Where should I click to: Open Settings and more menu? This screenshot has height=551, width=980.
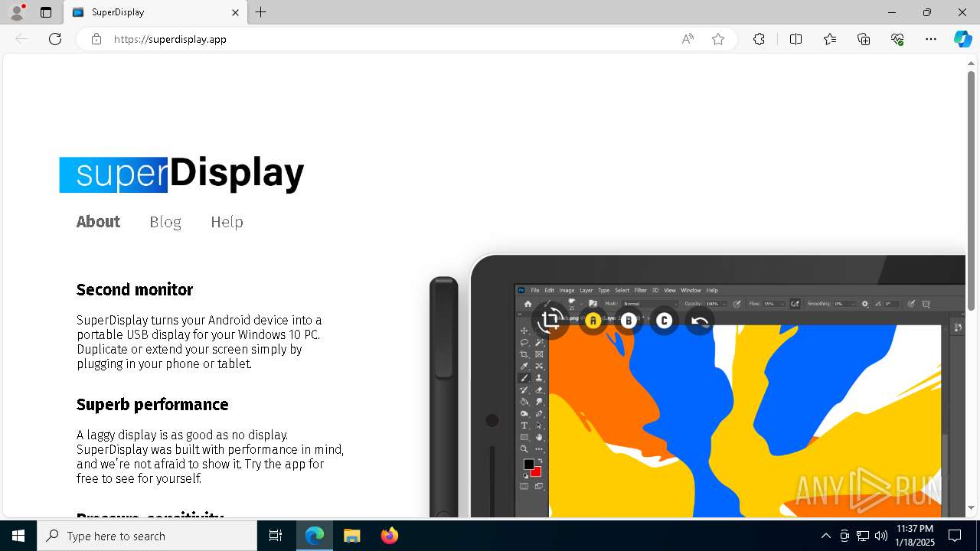point(931,39)
